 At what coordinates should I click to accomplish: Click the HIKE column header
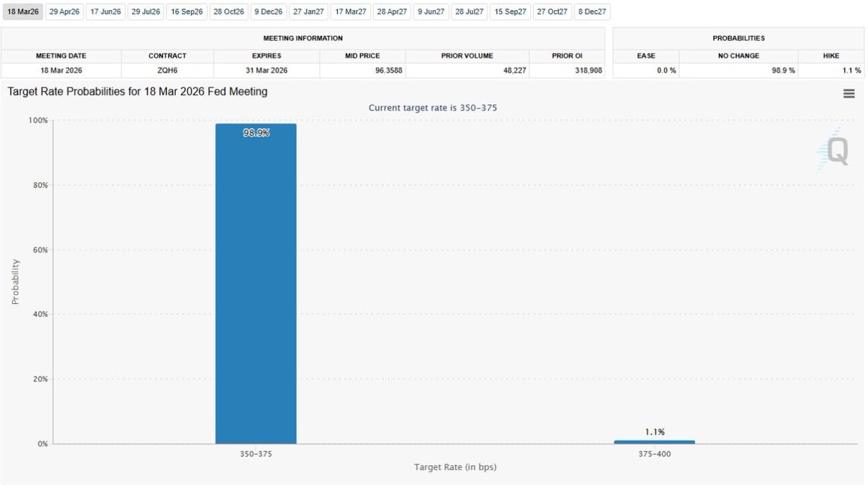pos(831,56)
